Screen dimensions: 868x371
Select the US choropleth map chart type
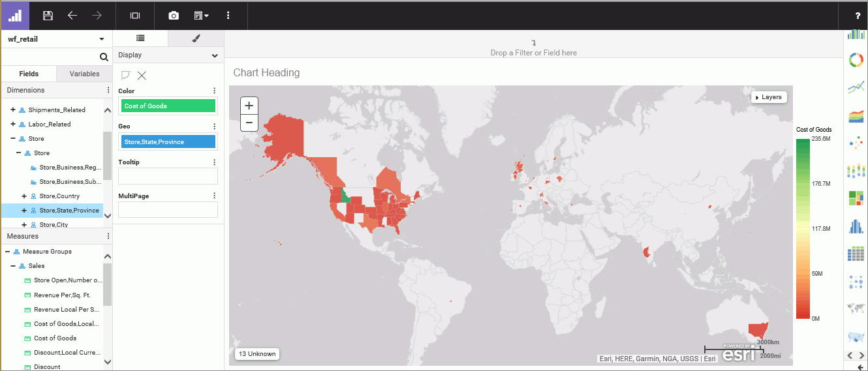point(856,336)
